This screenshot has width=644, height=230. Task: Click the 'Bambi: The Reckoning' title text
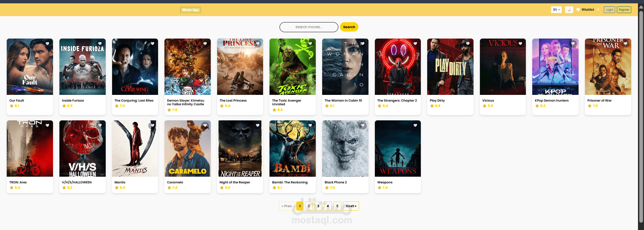(290, 182)
